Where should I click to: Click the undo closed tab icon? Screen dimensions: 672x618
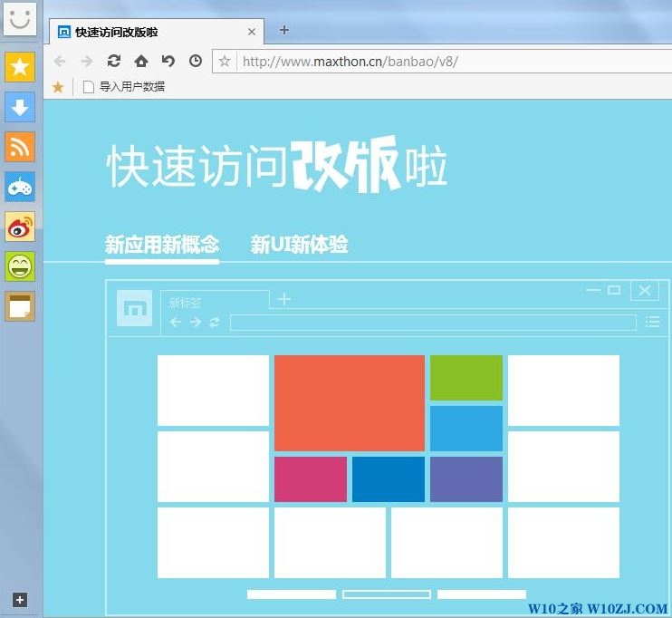coord(168,61)
